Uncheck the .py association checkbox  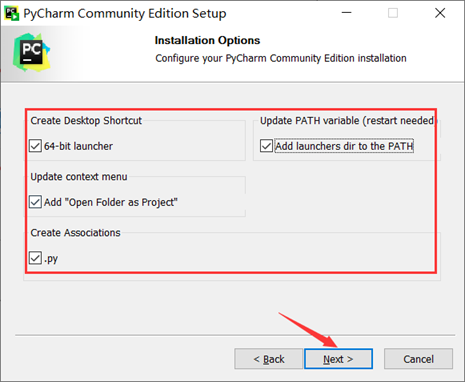tap(35, 258)
